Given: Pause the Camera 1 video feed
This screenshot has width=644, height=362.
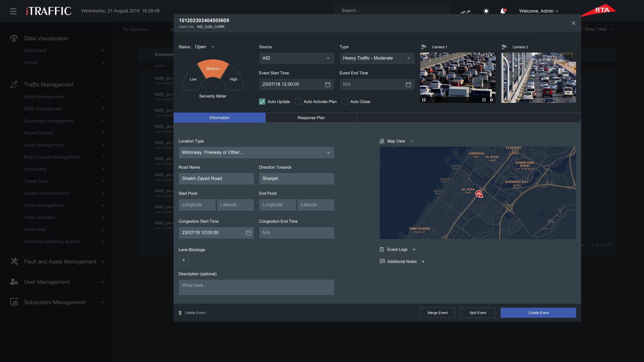Looking at the screenshot, I should point(424,100).
